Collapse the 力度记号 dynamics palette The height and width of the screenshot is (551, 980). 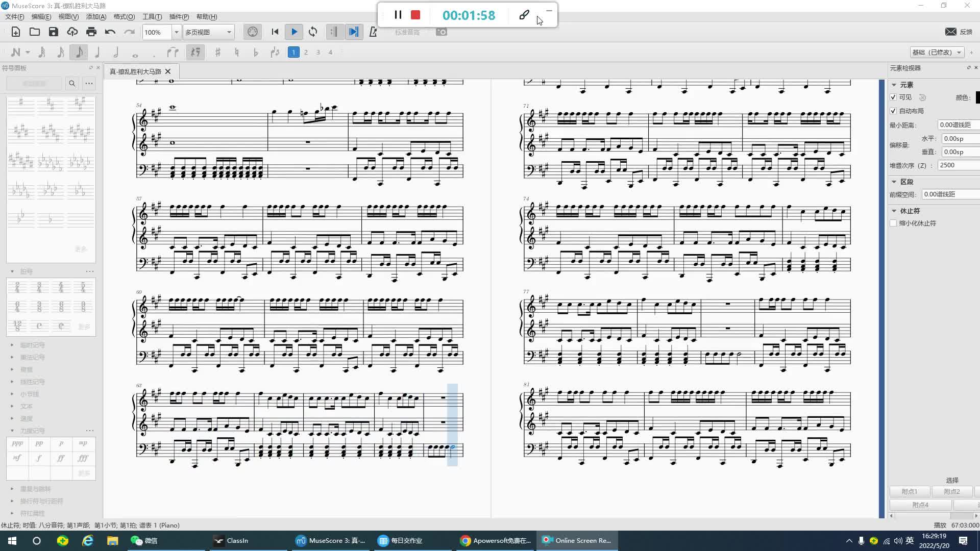pos(12,431)
